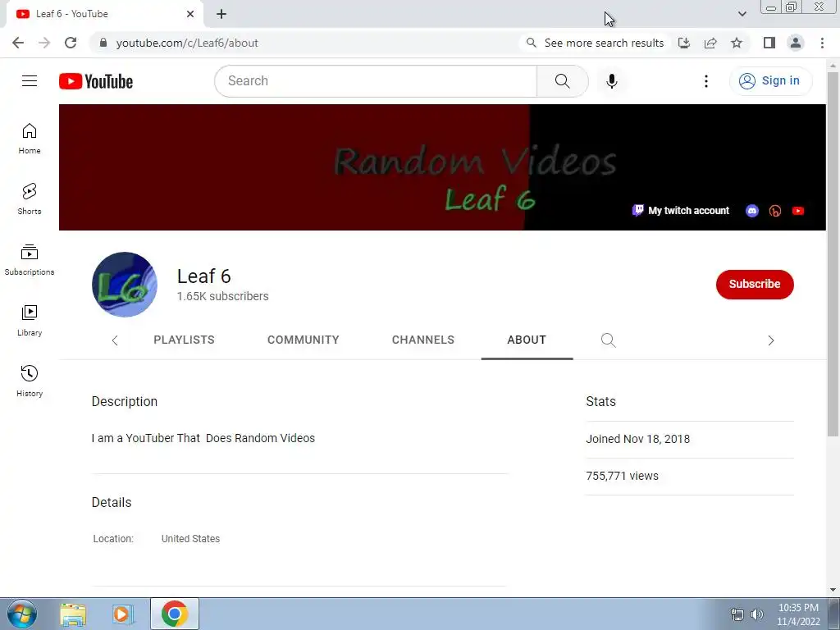Viewport: 840px width, 630px height.
Task: Open the Windows Start menu
Action: pos(22,614)
